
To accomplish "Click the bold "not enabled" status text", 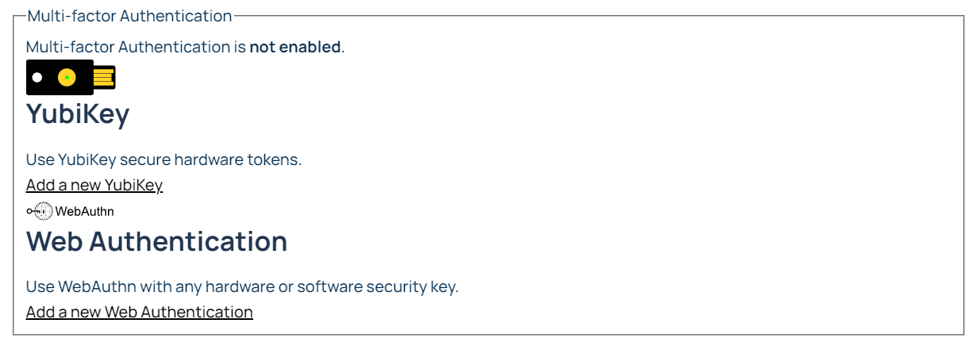I will click(x=294, y=47).
